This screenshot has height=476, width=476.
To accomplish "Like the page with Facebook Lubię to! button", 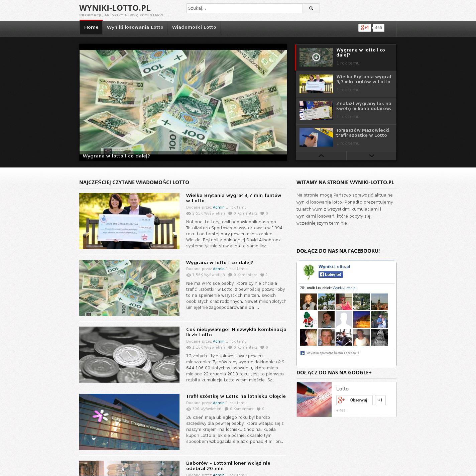I will [331, 274].
